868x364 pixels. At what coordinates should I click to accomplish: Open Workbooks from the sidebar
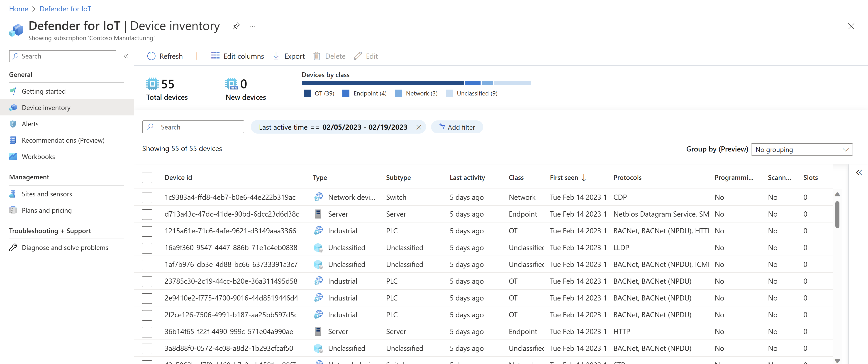click(x=38, y=156)
